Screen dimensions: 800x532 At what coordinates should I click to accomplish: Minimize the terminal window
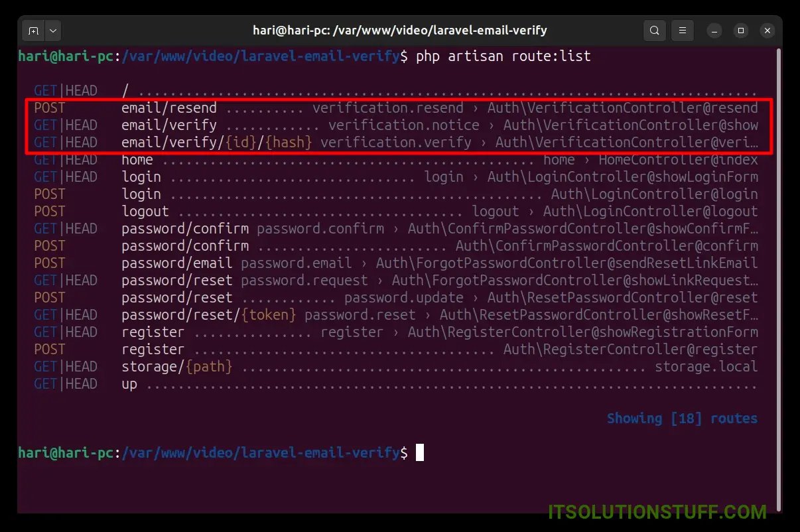(714, 31)
